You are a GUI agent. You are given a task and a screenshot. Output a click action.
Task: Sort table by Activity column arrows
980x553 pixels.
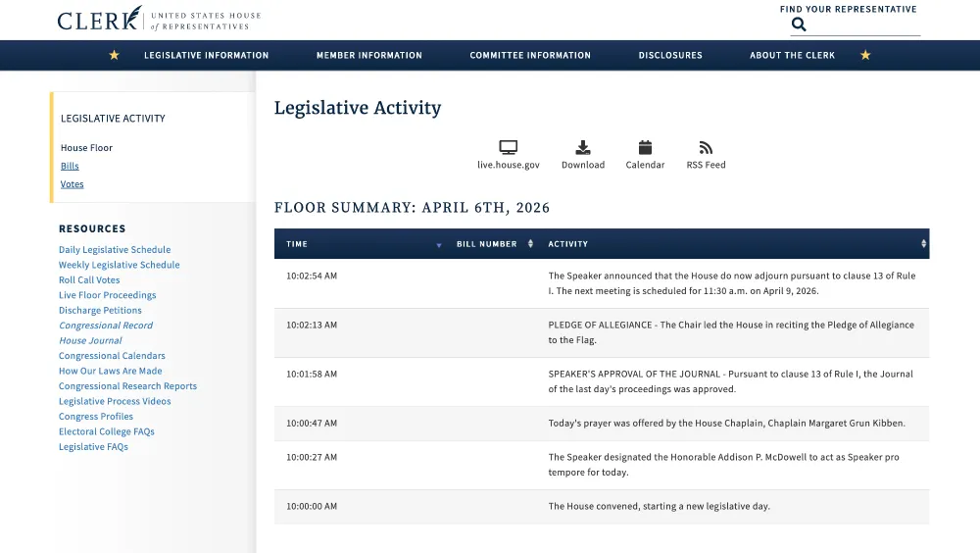pos(923,244)
